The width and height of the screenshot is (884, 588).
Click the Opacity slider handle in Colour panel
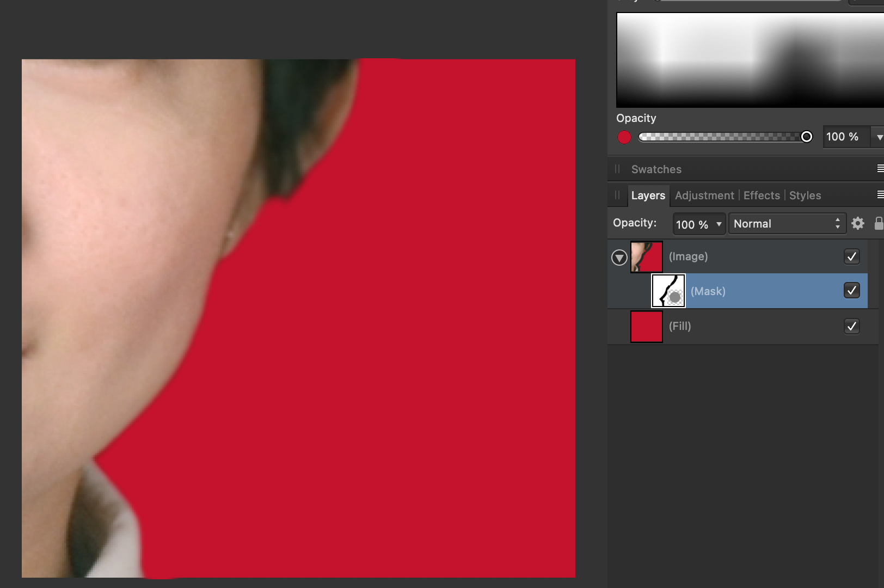(x=807, y=137)
